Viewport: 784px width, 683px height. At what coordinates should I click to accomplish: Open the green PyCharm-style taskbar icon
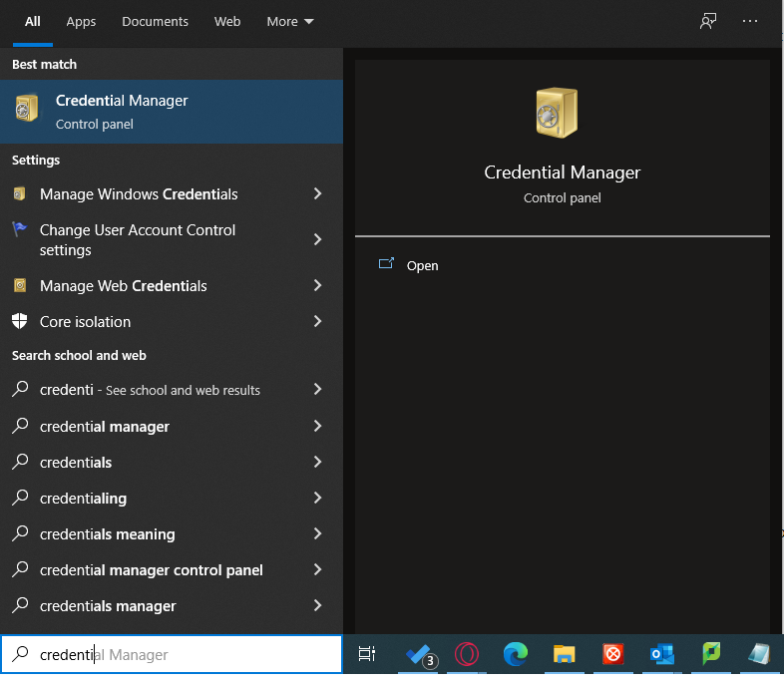(x=710, y=653)
